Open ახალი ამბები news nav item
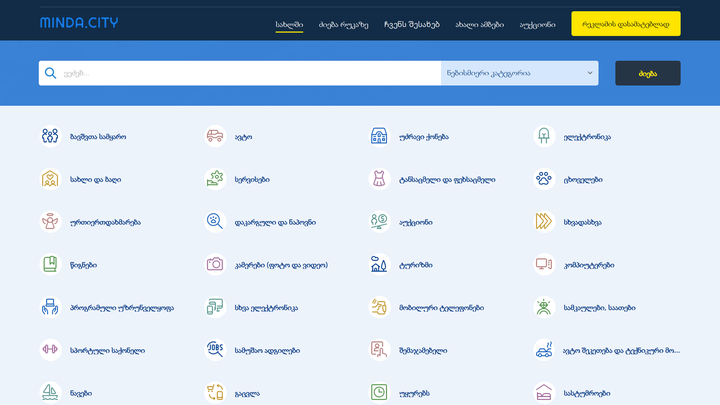 pos(479,24)
